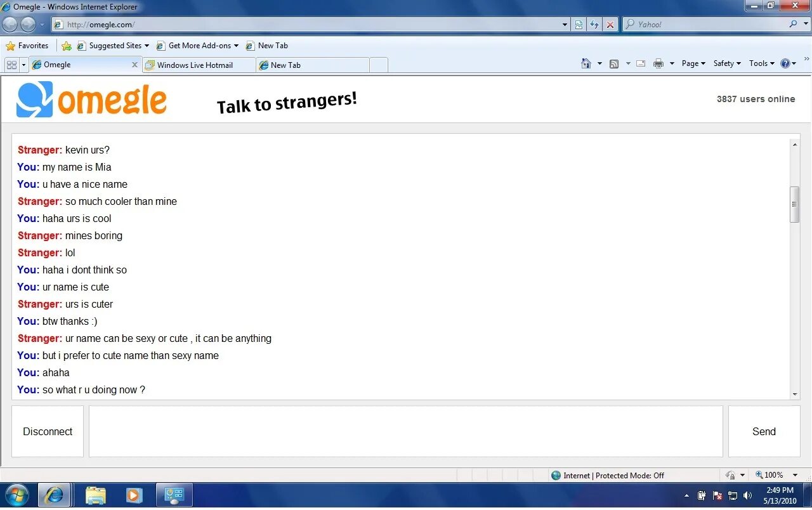Click the RSS feeds icon
Screen dimensions: 812x510
pos(614,63)
